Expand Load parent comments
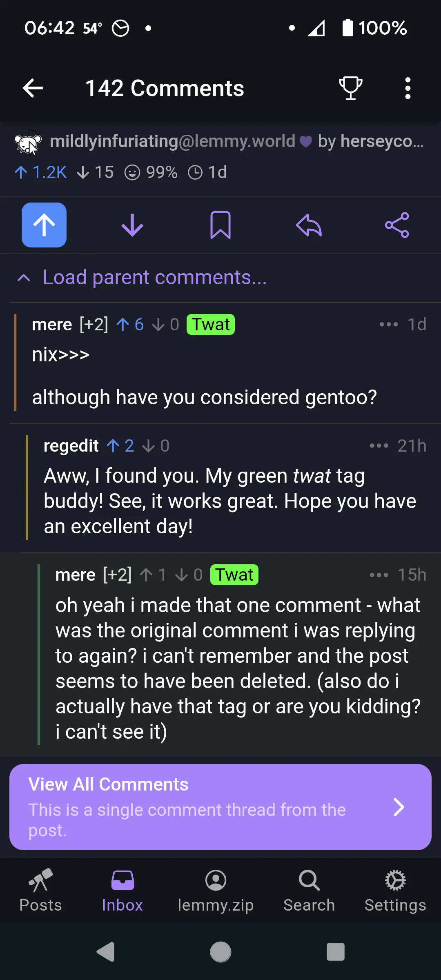Image resolution: width=441 pixels, height=980 pixels. coord(154,278)
